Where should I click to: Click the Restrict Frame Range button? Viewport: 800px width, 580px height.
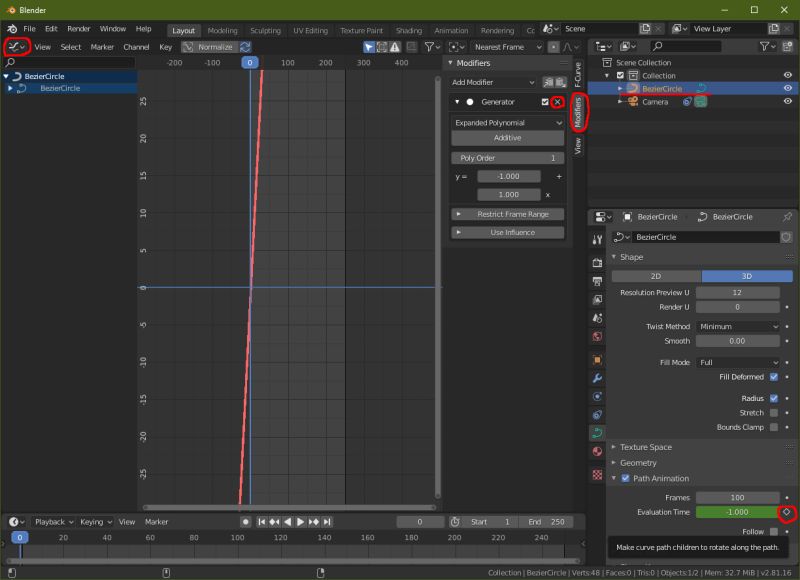pos(514,214)
